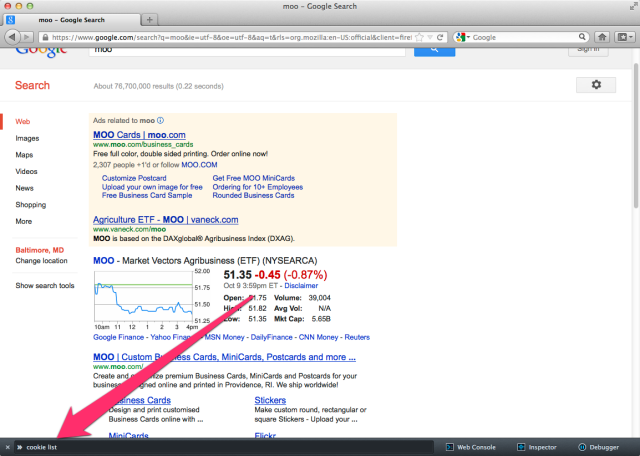Image resolution: width=640 pixels, height=456 pixels.
Task: Switch to Shopping results
Action: pyautogui.click(x=31, y=205)
